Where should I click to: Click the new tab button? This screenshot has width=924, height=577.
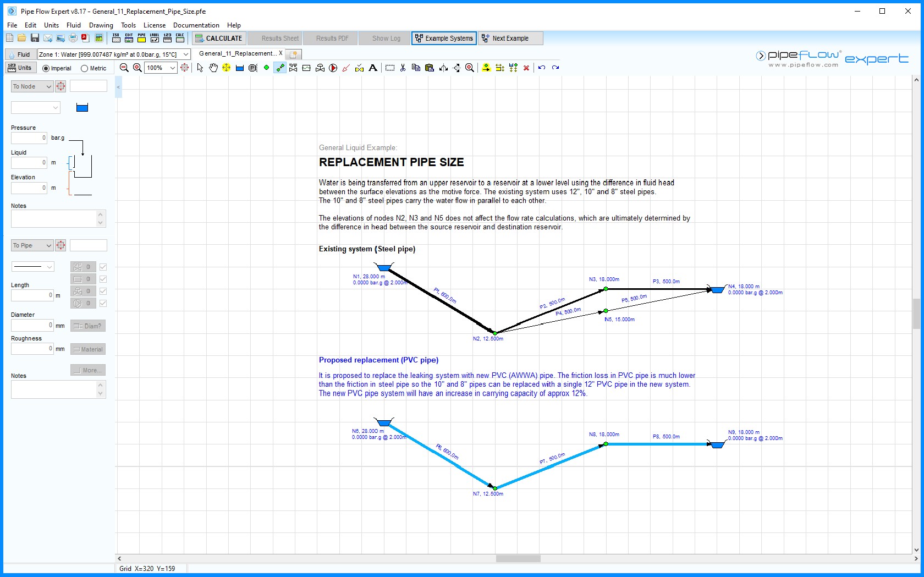click(294, 54)
